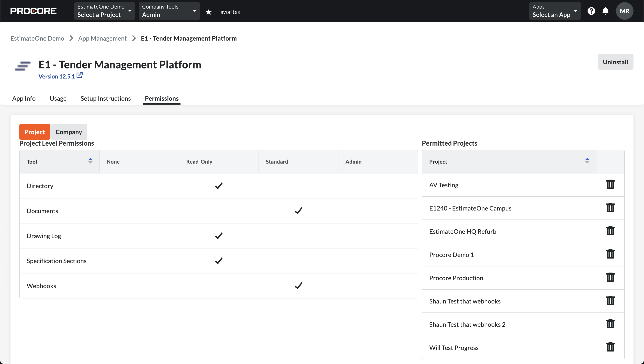Click the Drawing Log tool row label

coord(44,236)
